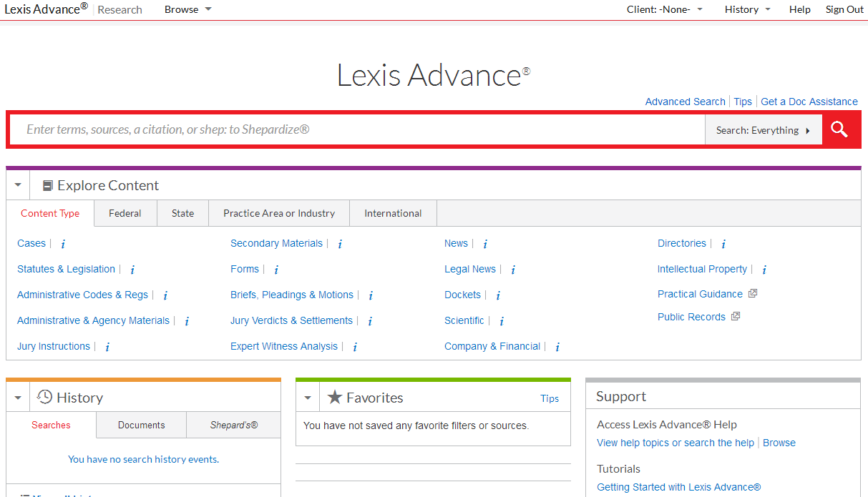Show info for Directories

click(723, 244)
